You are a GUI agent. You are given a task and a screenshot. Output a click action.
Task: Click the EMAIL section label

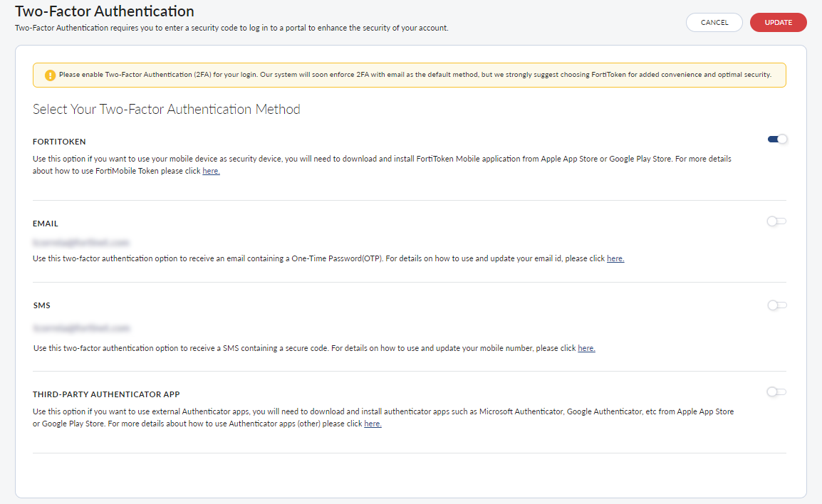46,223
